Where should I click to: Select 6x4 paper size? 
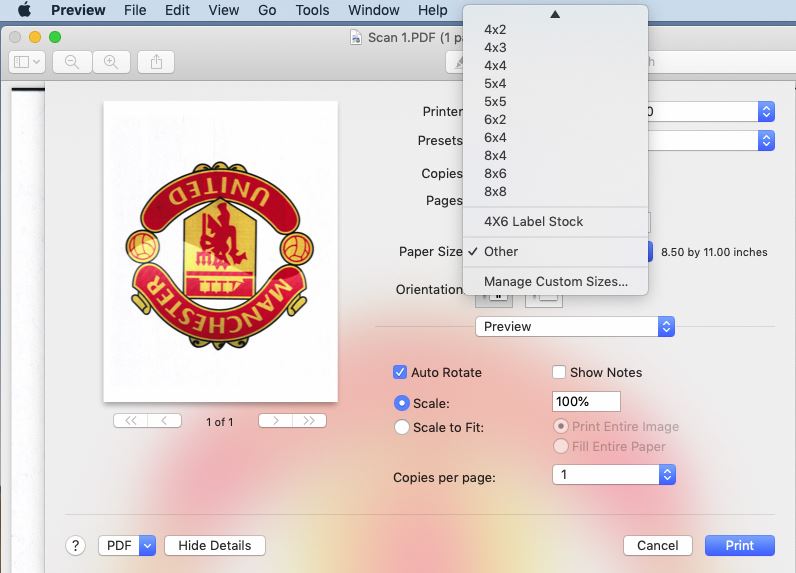[555, 138]
